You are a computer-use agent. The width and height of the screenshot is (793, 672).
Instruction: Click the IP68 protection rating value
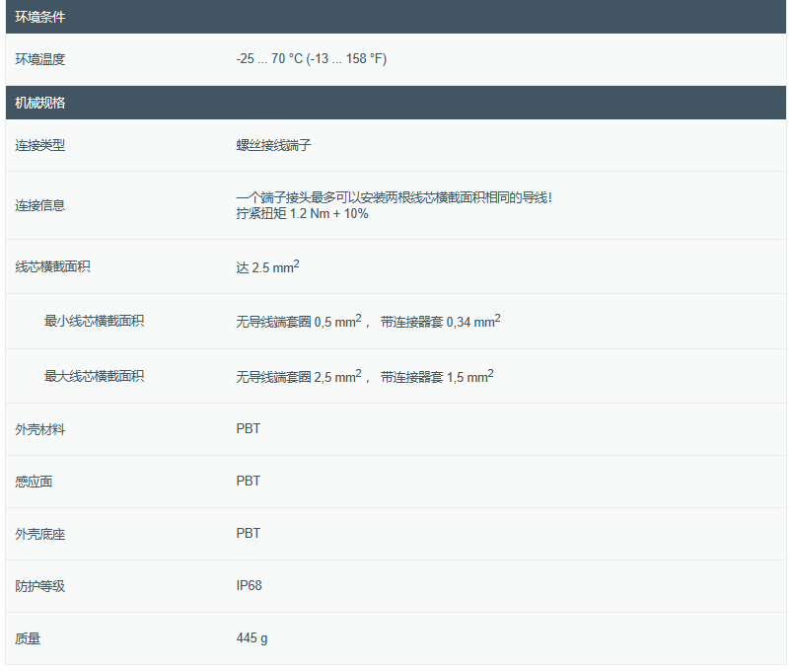coord(249,585)
